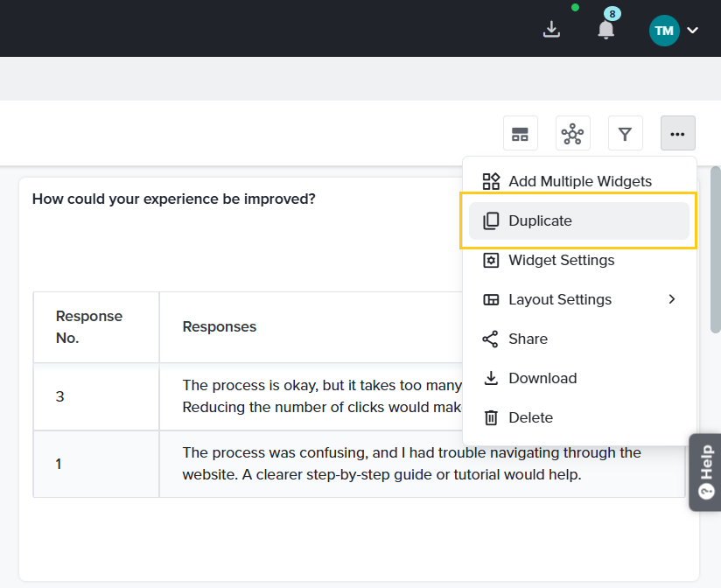The height and width of the screenshot is (588, 721).
Task: Expand the Layout Settings submenu arrow
Action: (x=672, y=299)
